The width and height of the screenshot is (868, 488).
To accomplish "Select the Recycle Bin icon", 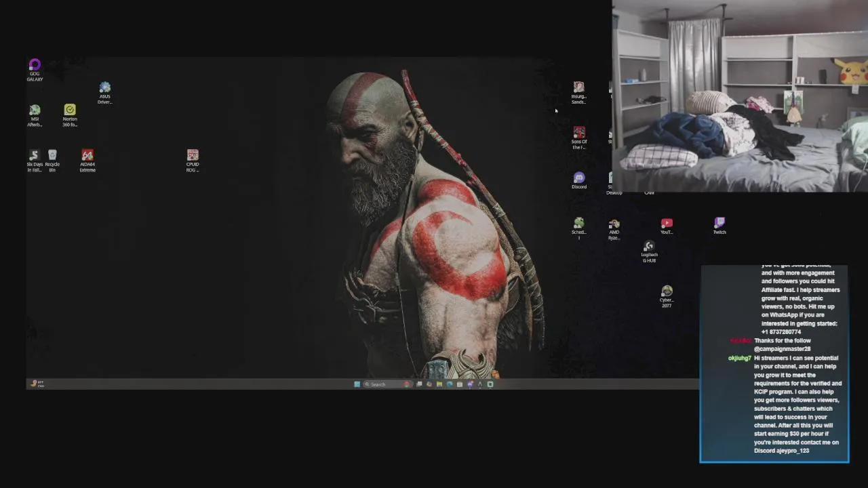I will tap(52, 161).
